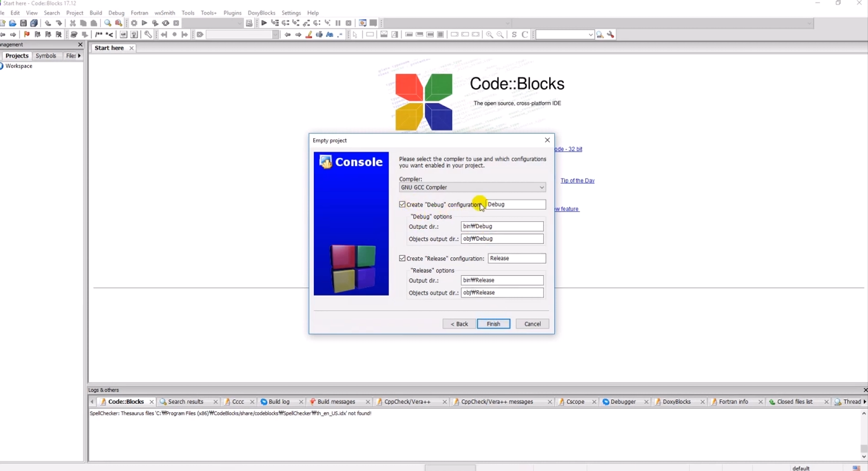Click the Find magnifier icon
The height and width of the screenshot is (471, 868).
[108, 23]
